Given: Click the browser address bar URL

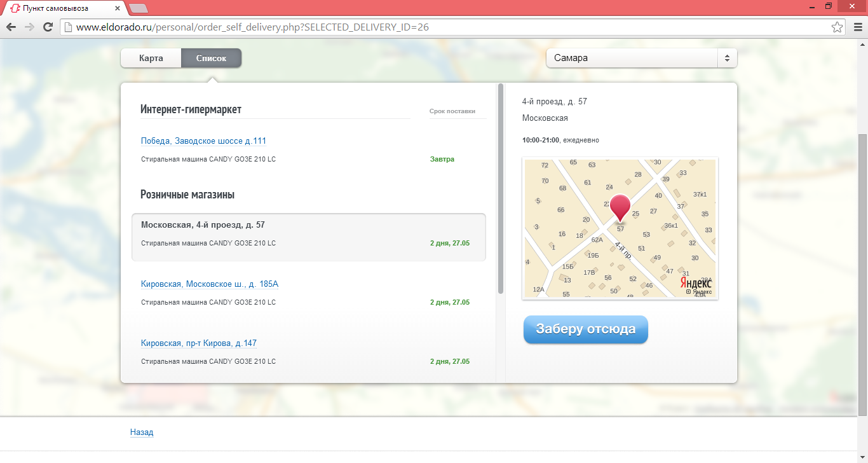Looking at the screenshot, I should point(252,27).
